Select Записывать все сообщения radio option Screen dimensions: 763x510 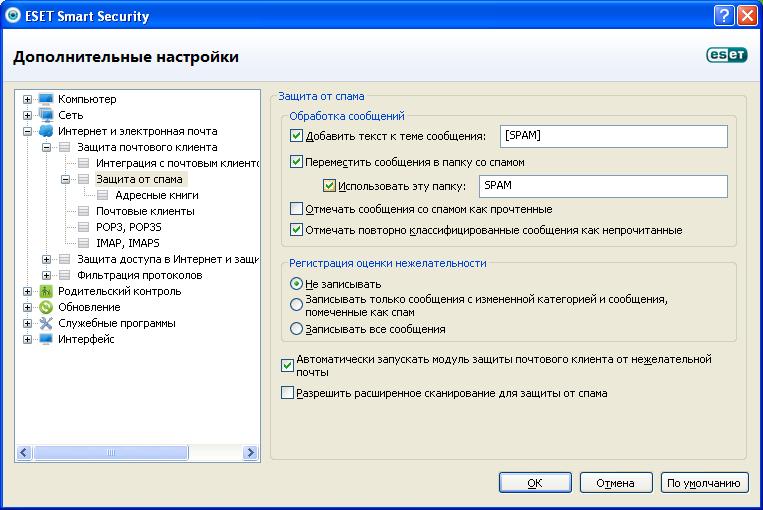(x=296, y=329)
